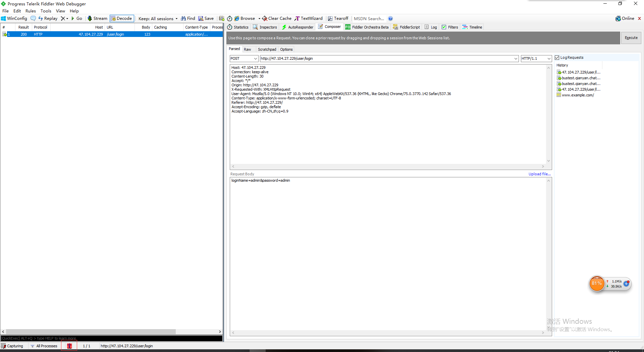Switch to the Inspectors tab

[265, 27]
